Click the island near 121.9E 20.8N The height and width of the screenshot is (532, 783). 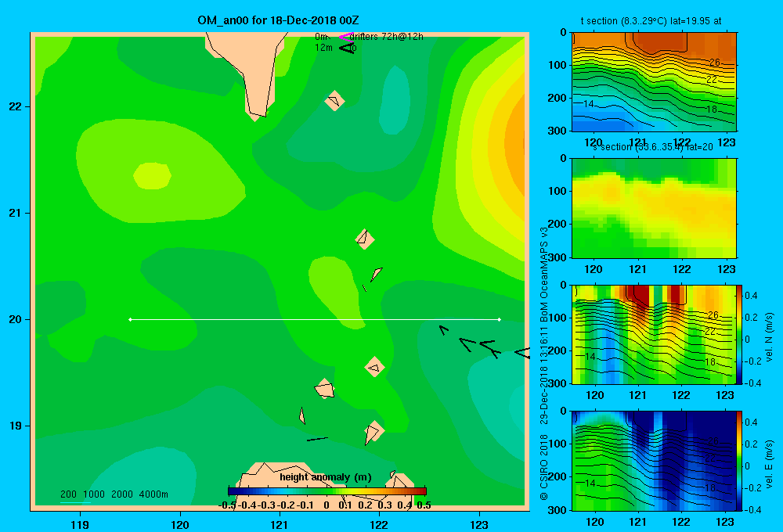(x=365, y=239)
